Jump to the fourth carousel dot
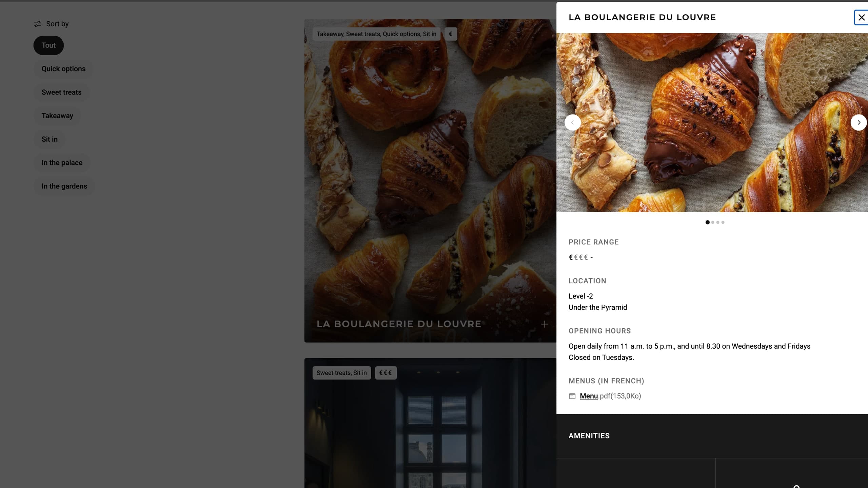 click(723, 222)
